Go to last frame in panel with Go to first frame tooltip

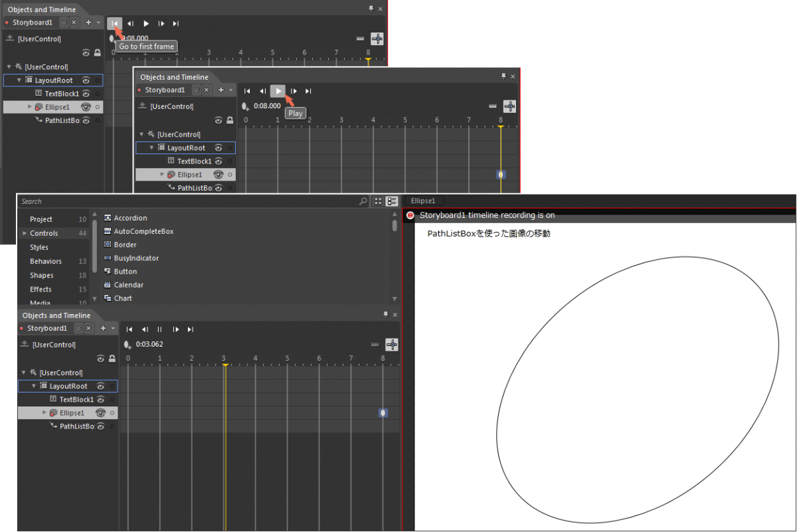[175, 23]
